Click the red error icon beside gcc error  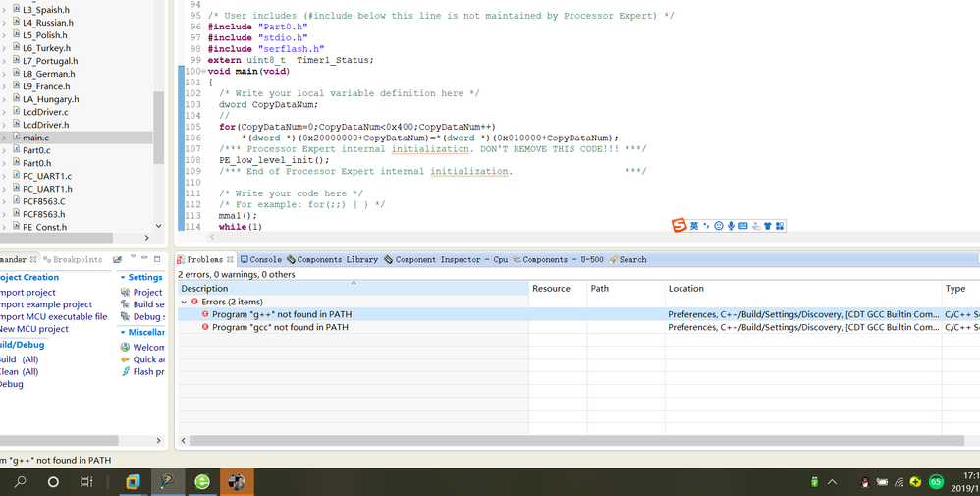[x=205, y=327]
